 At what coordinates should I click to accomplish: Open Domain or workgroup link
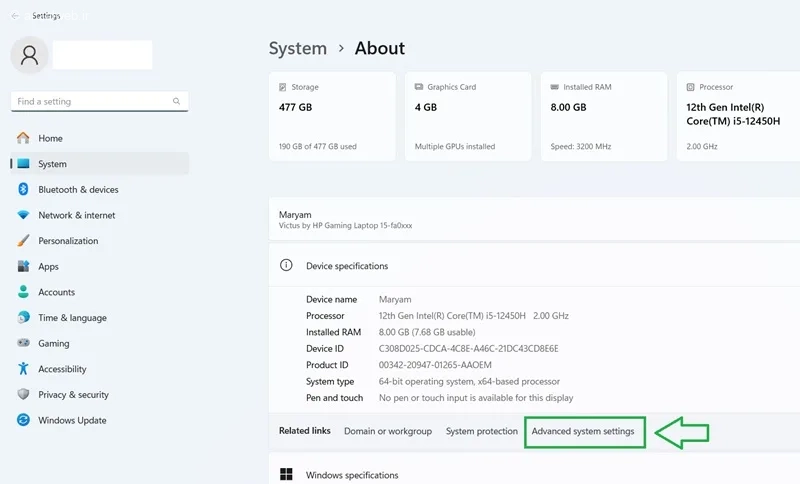pos(388,431)
